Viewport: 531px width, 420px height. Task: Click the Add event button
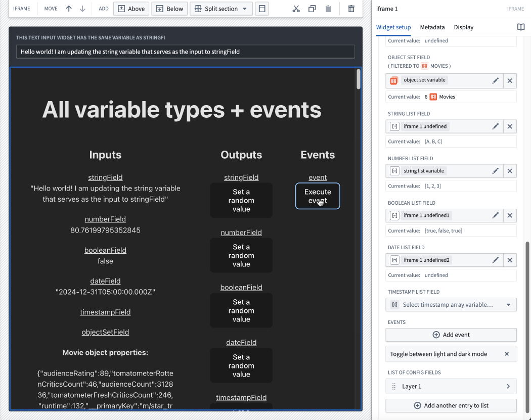point(451,335)
